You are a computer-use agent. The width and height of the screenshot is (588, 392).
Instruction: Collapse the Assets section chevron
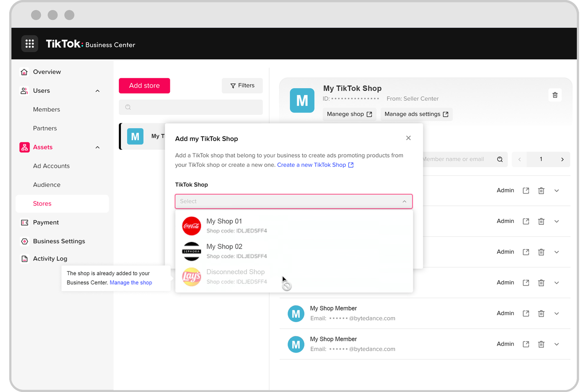pyautogui.click(x=97, y=148)
